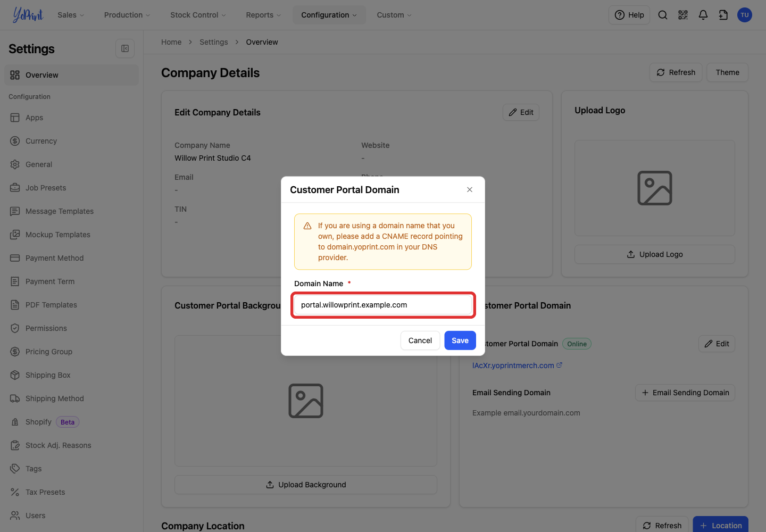The height and width of the screenshot is (532, 766).
Task: Refresh the Company Details section
Action: pyautogui.click(x=676, y=72)
